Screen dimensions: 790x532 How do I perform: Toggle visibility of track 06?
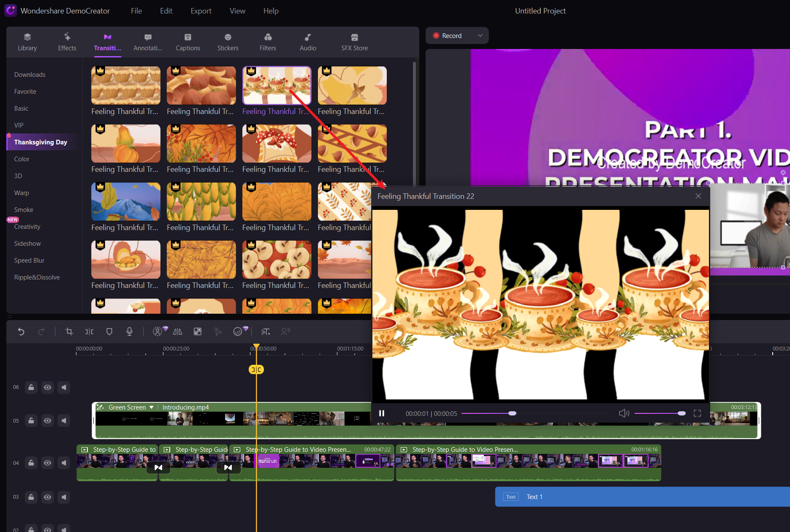click(x=48, y=387)
